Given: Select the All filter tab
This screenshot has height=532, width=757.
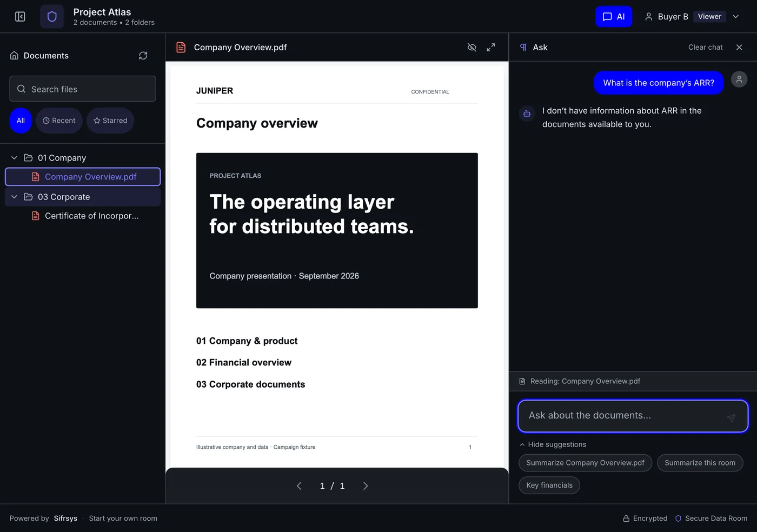Looking at the screenshot, I should tap(21, 121).
